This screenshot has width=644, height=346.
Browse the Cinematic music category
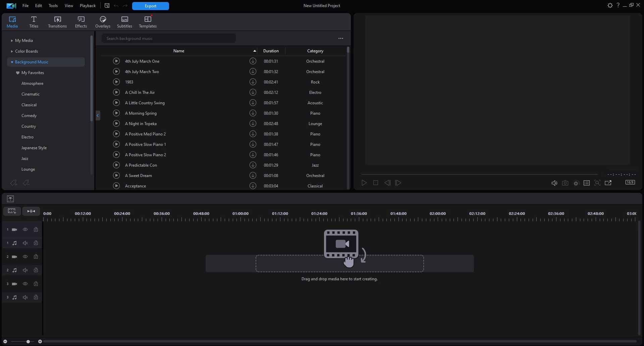click(31, 94)
